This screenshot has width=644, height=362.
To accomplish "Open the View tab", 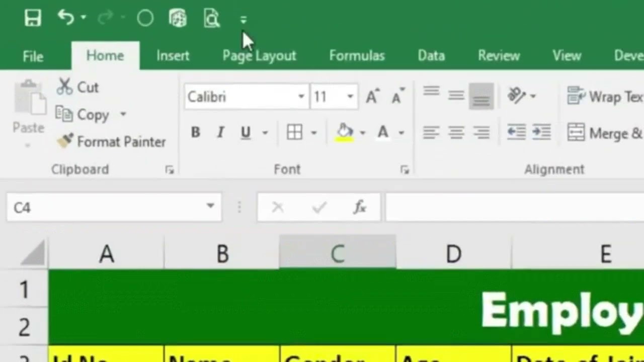I will (x=567, y=56).
